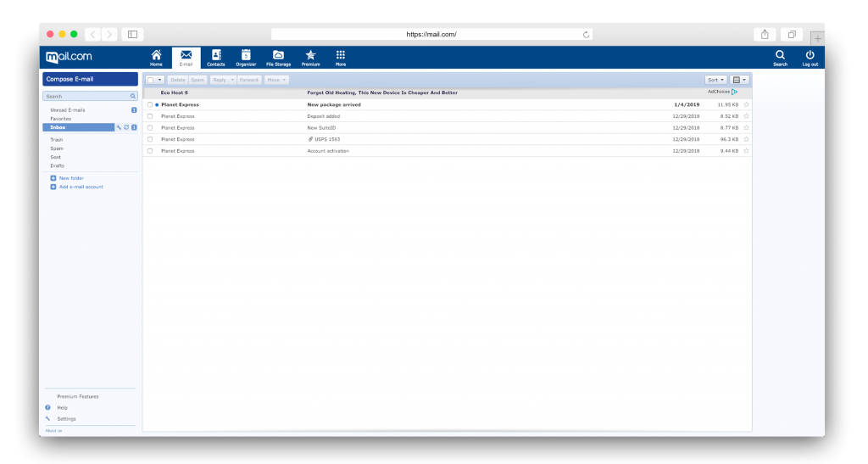
Task: Show all tabs with the tab overview icon
Action: [x=793, y=34]
